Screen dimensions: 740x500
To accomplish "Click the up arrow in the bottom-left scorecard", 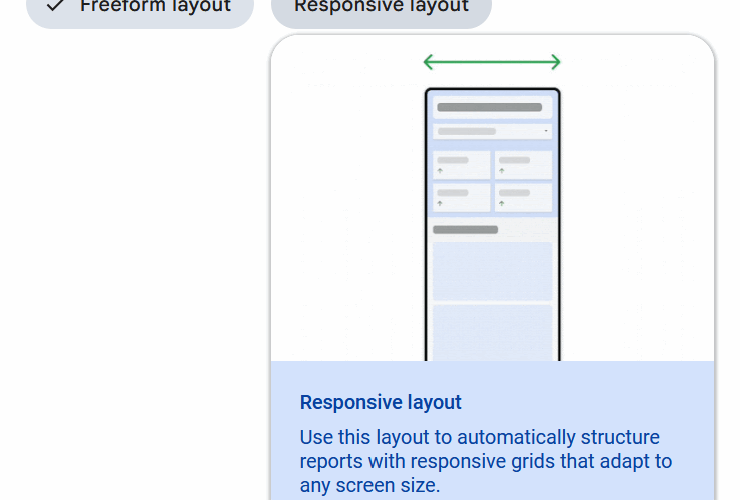I will click(x=440, y=203).
